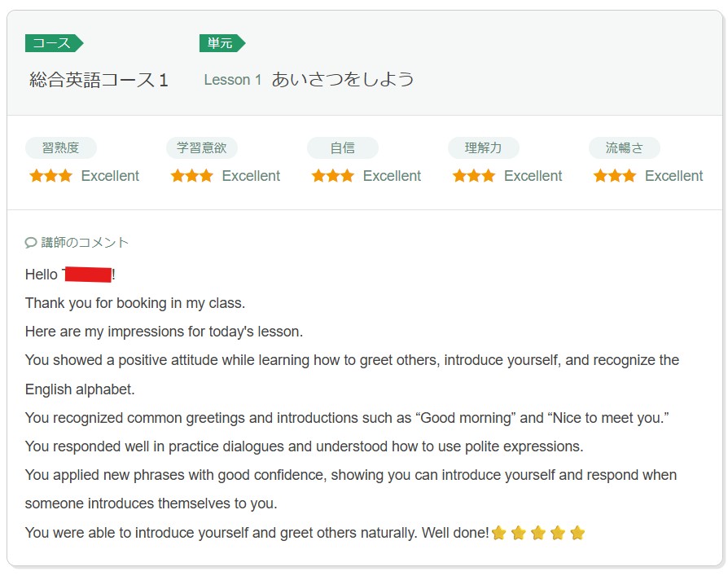Click the course name 総合英語コース1
This screenshot has height=576, width=728.
(x=99, y=80)
